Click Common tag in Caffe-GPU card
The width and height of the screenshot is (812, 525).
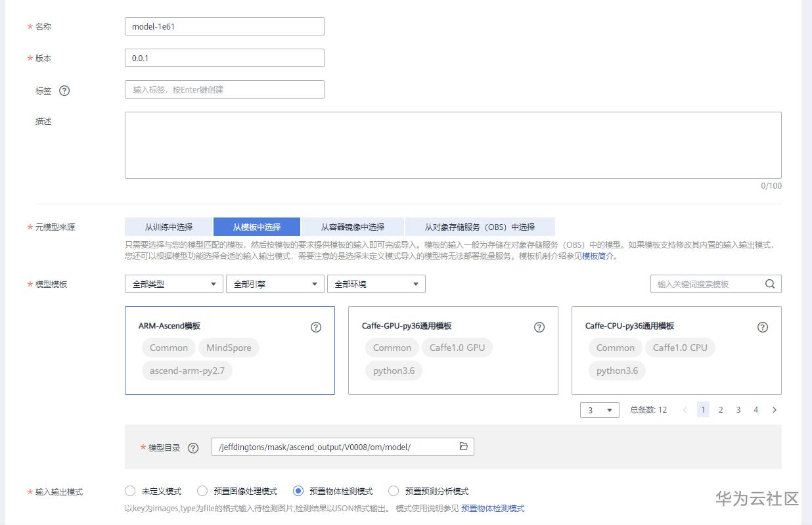tap(392, 348)
